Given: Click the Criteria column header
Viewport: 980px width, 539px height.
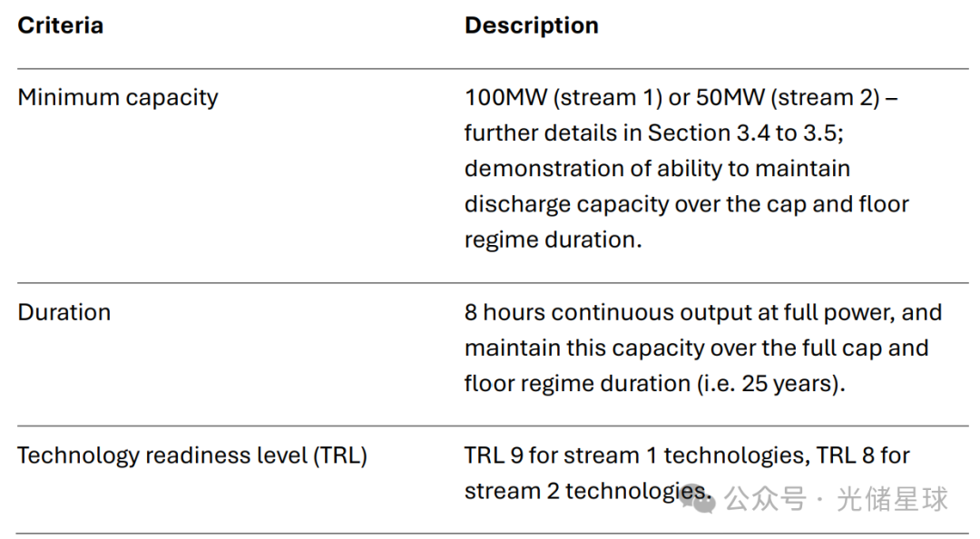Looking at the screenshot, I should point(60,25).
